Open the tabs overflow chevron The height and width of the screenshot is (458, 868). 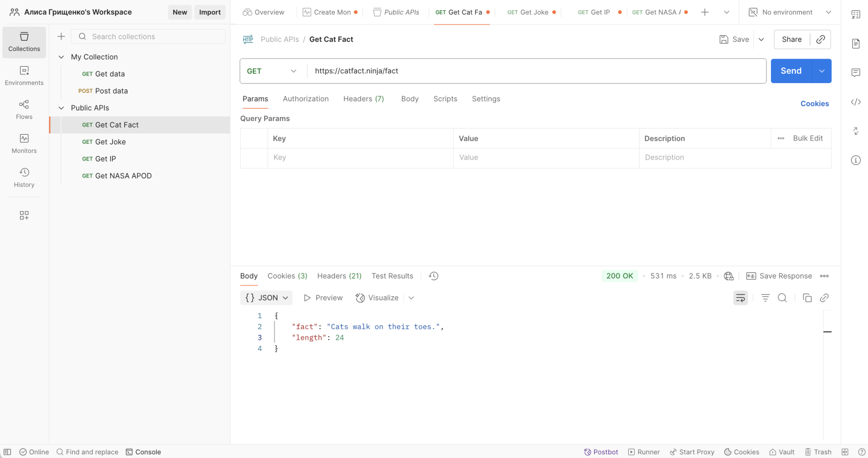pos(726,12)
